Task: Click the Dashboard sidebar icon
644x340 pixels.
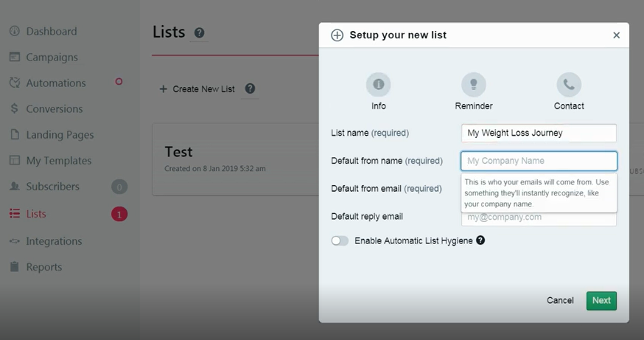Action: tap(15, 31)
